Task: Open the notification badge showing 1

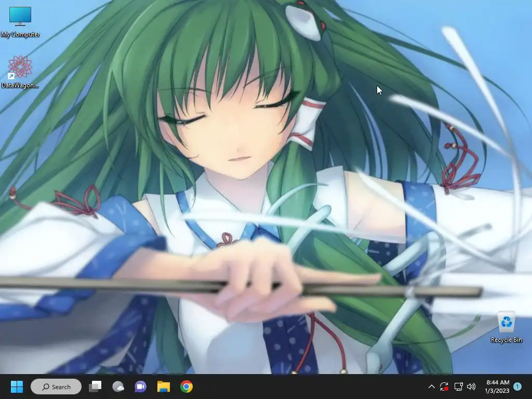Action: [517, 387]
